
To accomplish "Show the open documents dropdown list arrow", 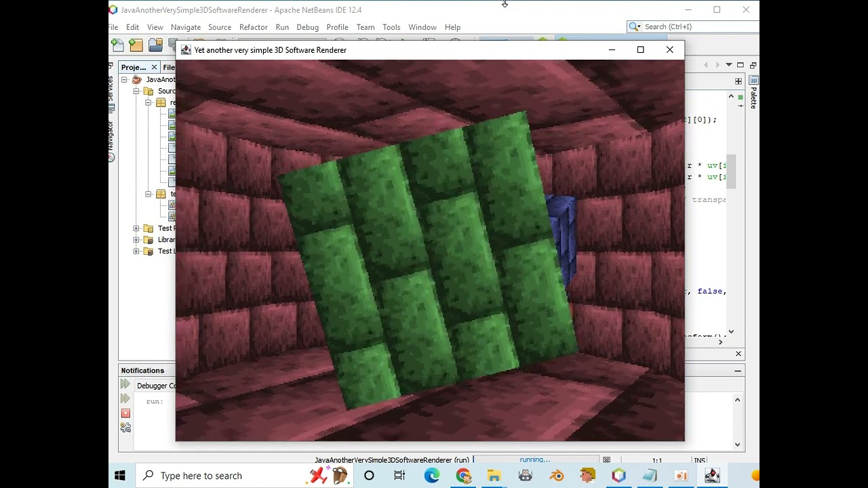I will [729, 65].
